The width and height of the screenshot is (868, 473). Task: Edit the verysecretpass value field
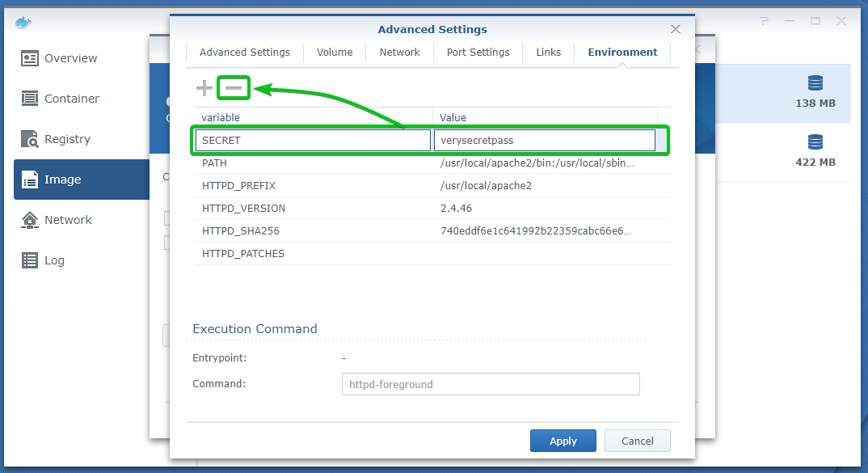pos(544,140)
